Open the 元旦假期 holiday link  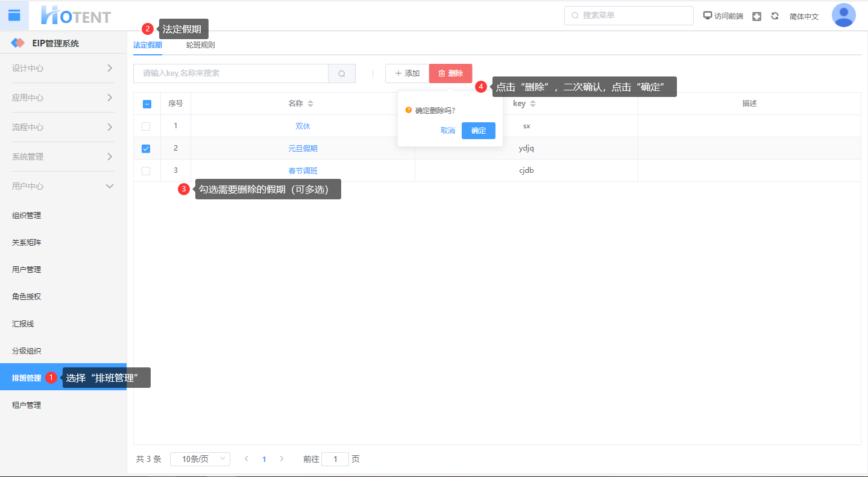pos(303,149)
